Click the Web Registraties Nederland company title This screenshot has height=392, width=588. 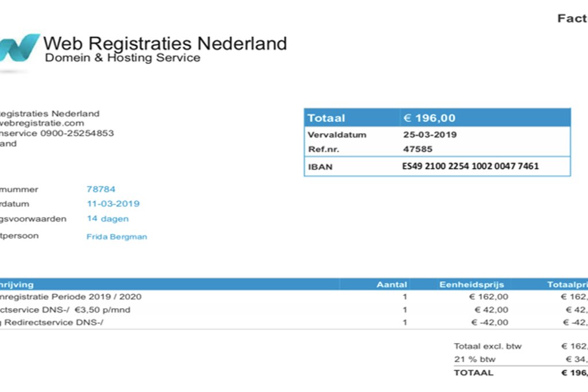pyautogui.click(x=165, y=44)
